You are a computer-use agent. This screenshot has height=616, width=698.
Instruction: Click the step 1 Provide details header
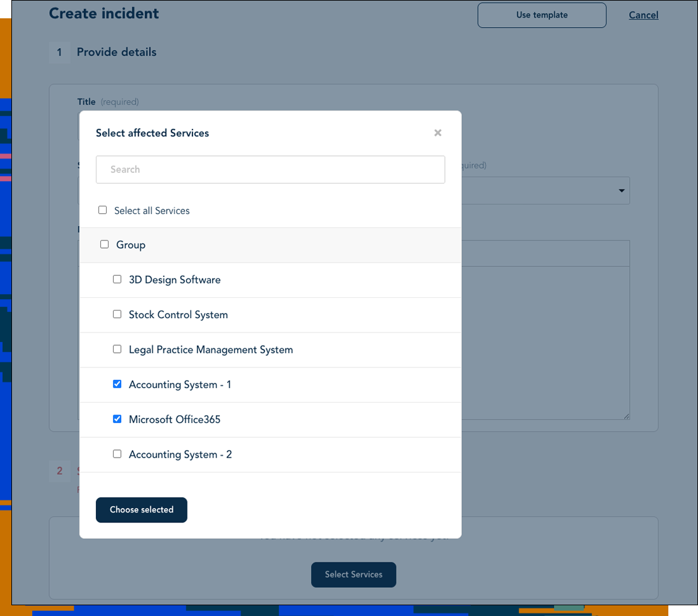coord(116,52)
